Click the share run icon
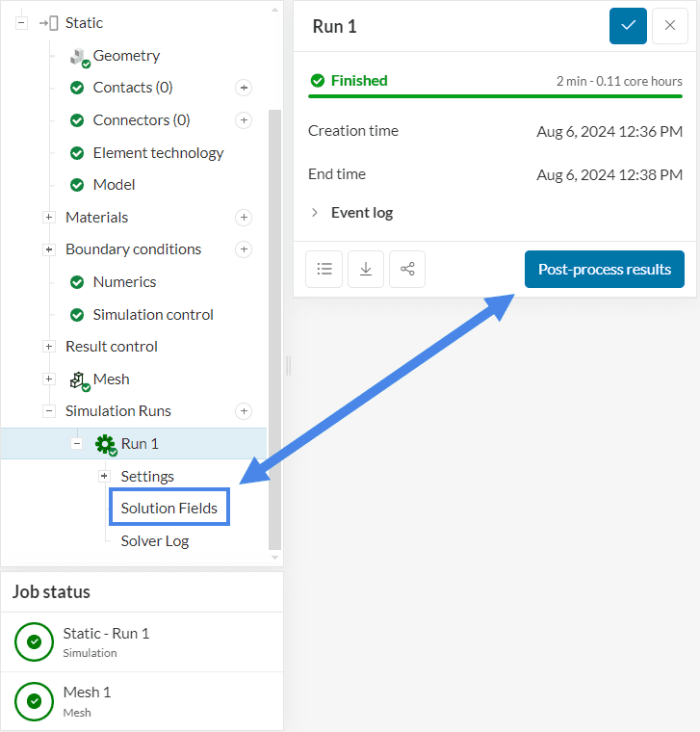The image size is (700, 732). (407, 270)
